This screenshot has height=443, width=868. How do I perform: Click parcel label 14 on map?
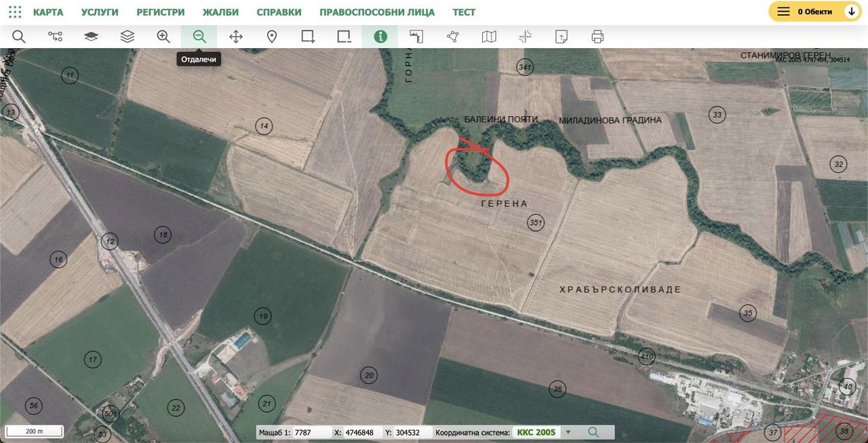264,126
